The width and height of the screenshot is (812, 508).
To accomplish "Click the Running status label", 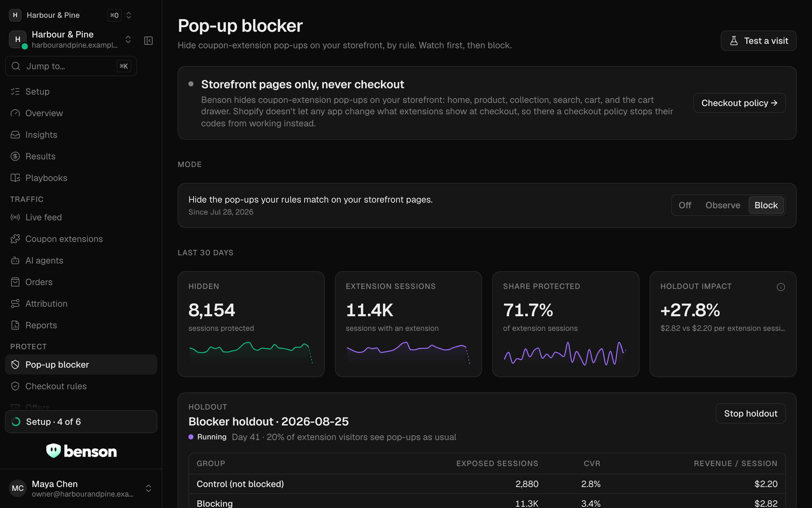I will tap(212, 437).
